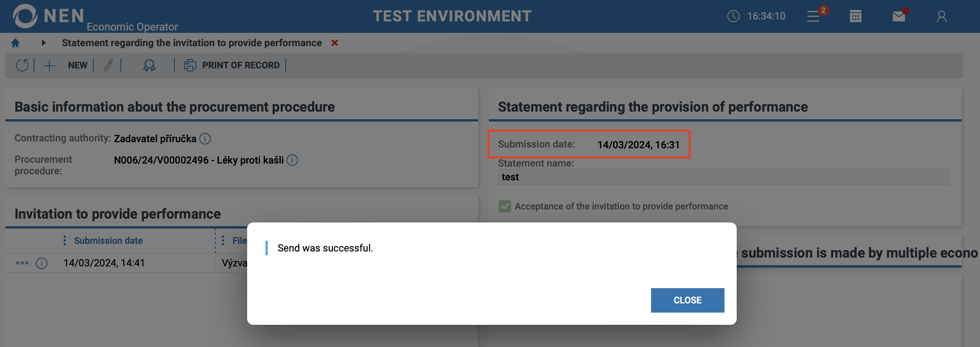This screenshot has height=347, width=980.
Task: Close the Statement regarding invitation tab
Action: point(335,43)
